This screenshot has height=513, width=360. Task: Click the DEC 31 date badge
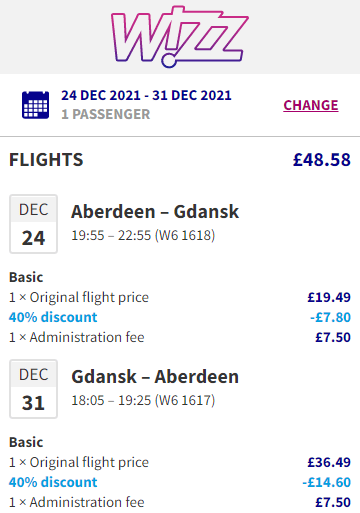point(33,389)
